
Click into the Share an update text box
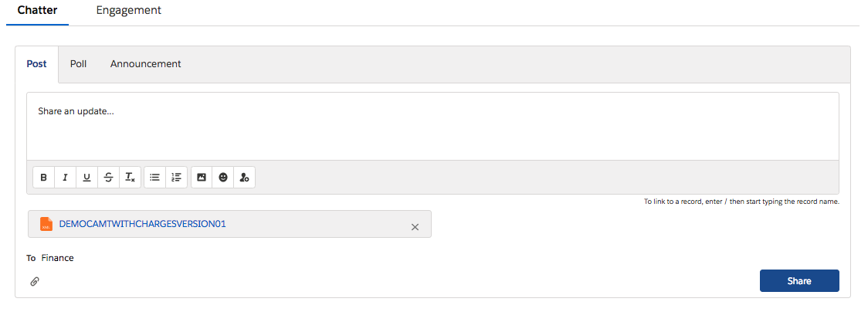[x=432, y=126]
